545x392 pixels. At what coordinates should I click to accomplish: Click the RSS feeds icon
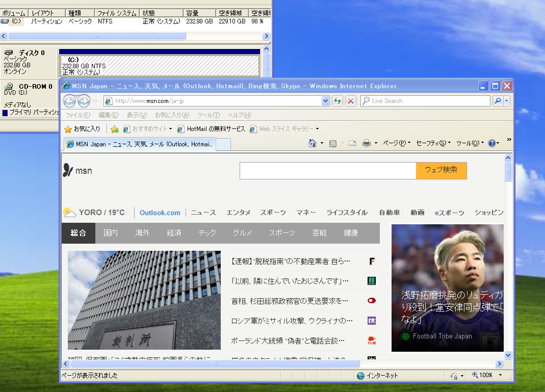[332, 143]
